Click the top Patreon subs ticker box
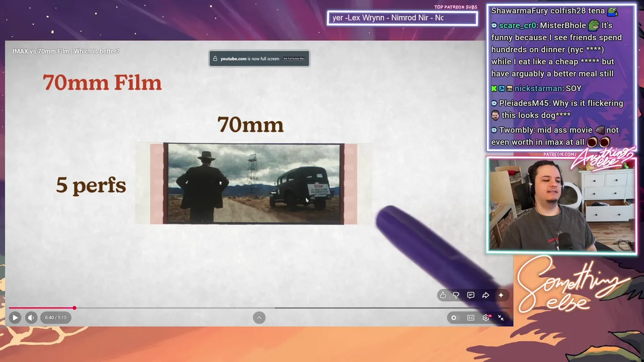The image size is (644, 362). [x=402, y=18]
